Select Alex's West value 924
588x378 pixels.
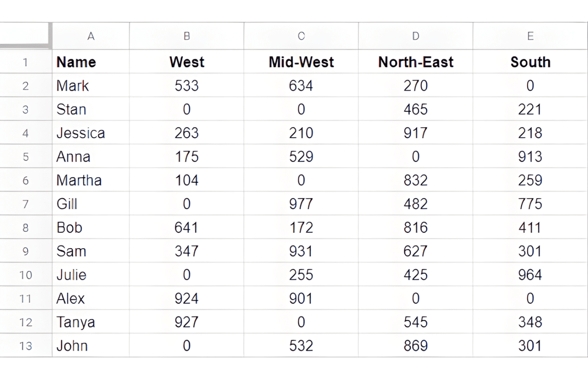[x=186, y=298]
